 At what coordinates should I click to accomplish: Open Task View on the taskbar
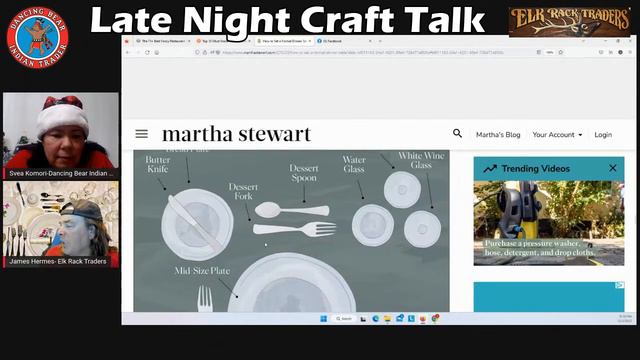click(x=363, y=319)
